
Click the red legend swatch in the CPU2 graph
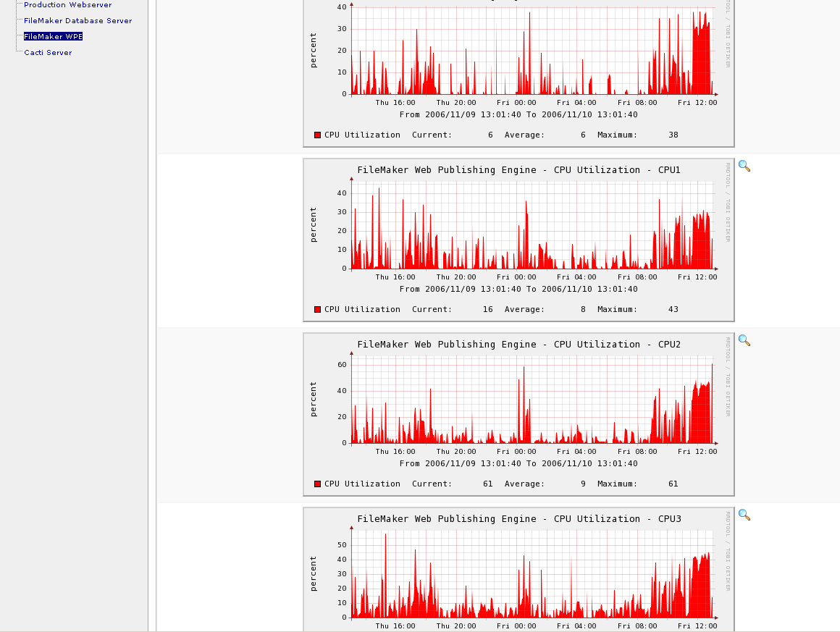click(x=318, y=484)
